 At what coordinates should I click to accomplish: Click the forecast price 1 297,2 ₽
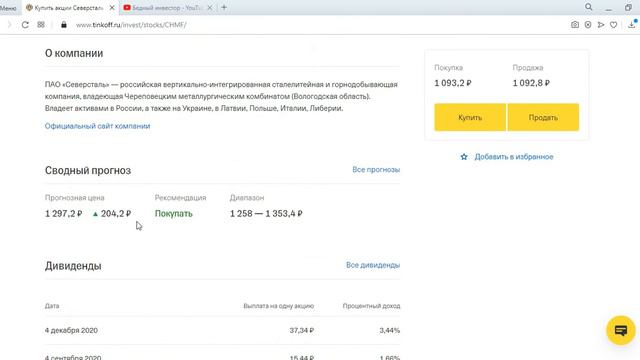64,213
